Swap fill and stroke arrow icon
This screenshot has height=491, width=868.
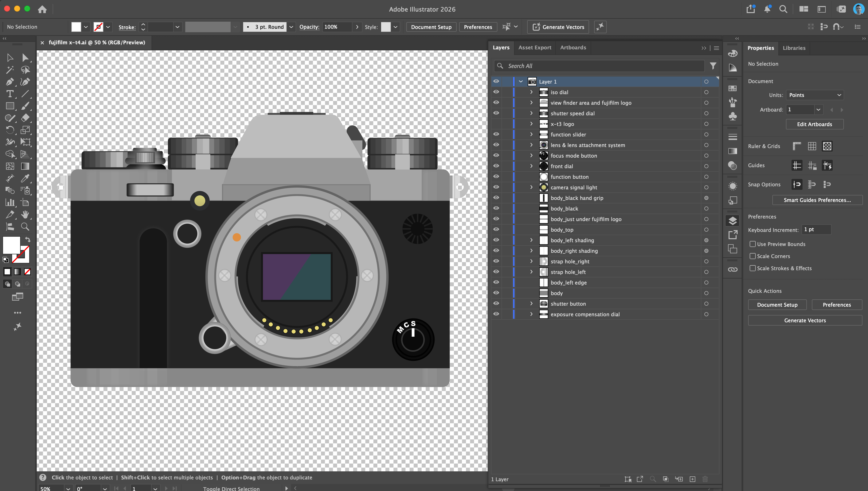(x=28, y=239)
